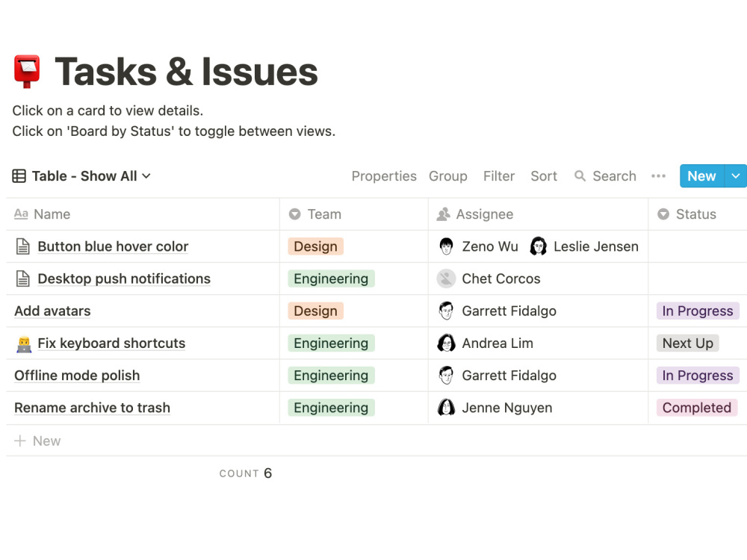Screen dimensions: 747x560
Task: Click the COUNT 6 calculation
Action: (245, 473)
